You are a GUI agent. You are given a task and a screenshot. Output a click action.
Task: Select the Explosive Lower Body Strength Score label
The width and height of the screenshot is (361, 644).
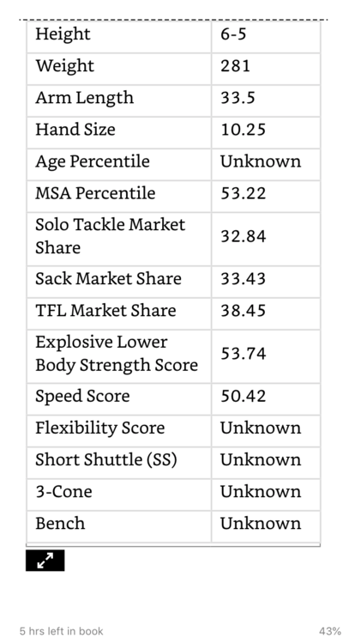(x=117, y=354)
